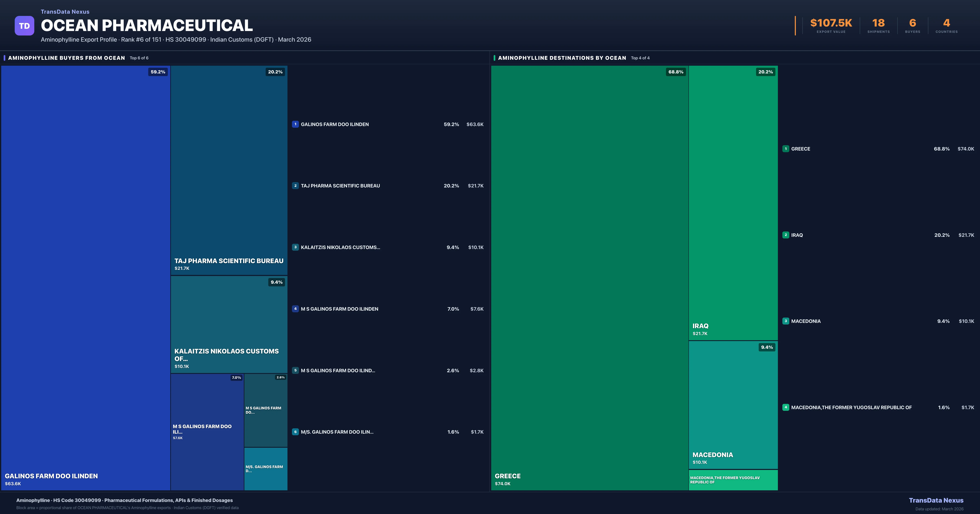Click the 68.8% badge on the Greece block
Viewport: 980px width, 514px height.
pos(676,72)
